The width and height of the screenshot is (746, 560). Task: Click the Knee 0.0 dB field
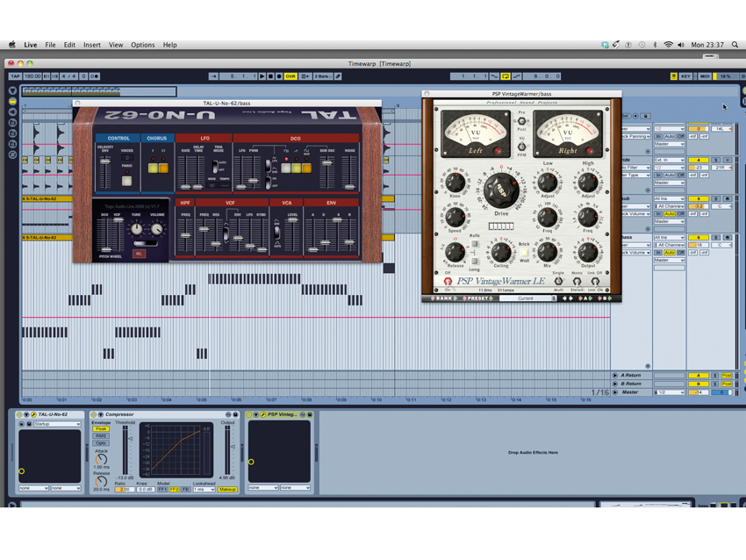146,489
